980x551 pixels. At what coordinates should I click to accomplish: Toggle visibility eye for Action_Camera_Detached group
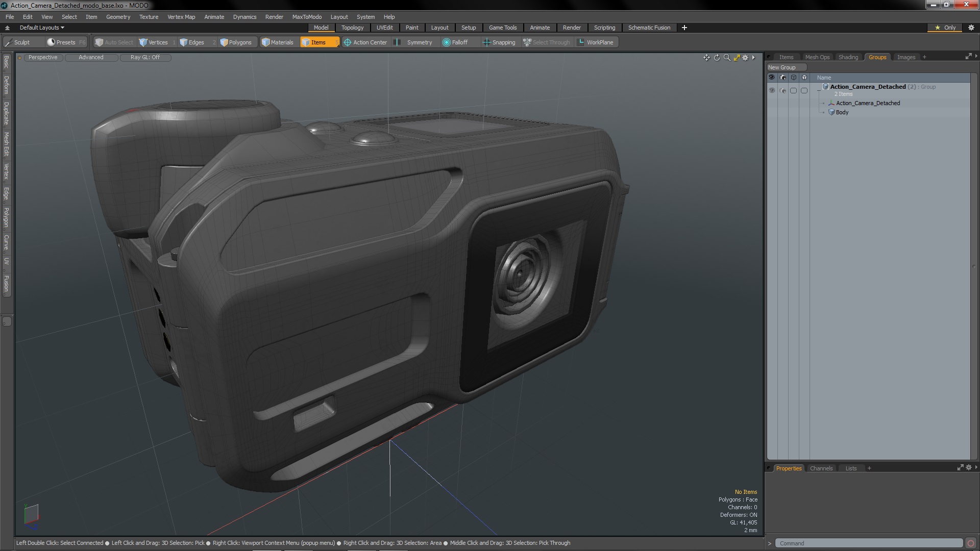772,90
